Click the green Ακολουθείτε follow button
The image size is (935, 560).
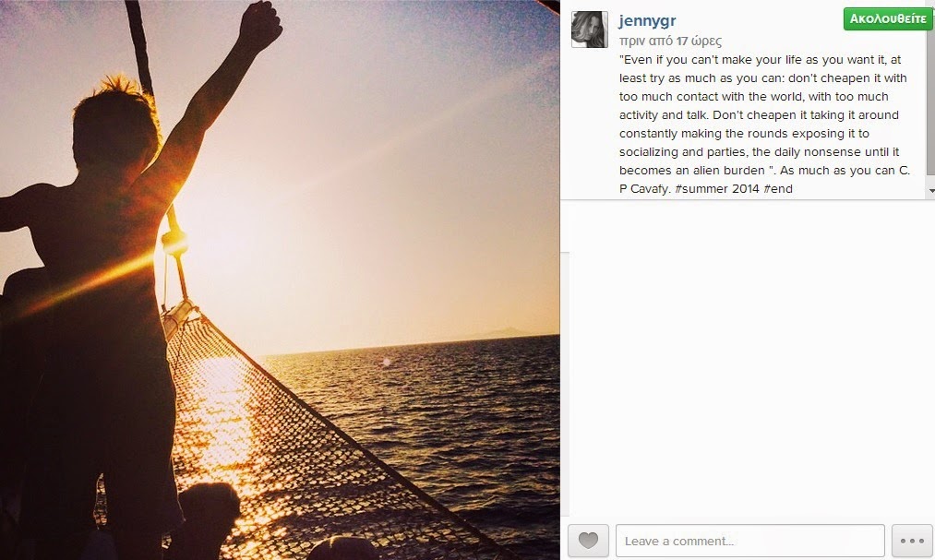tap(888, 19)
